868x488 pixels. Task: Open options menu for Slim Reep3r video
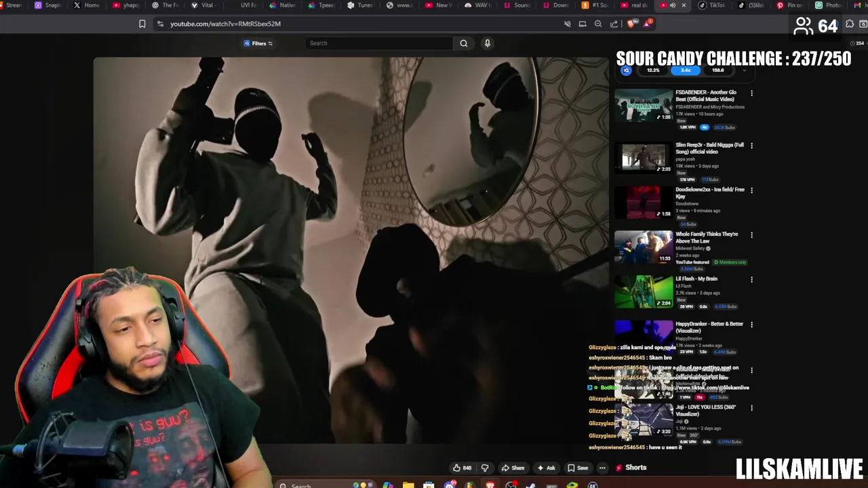click(x=751, y=146)
